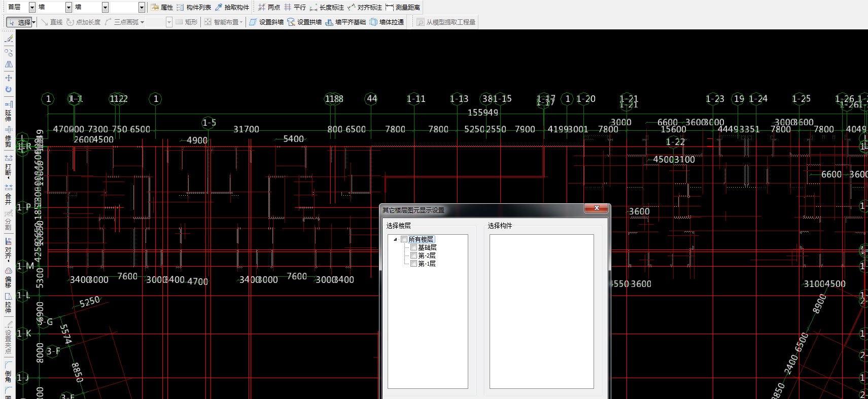
Task: Open the 属性 properties panel
Action: [x=162, y=7]
